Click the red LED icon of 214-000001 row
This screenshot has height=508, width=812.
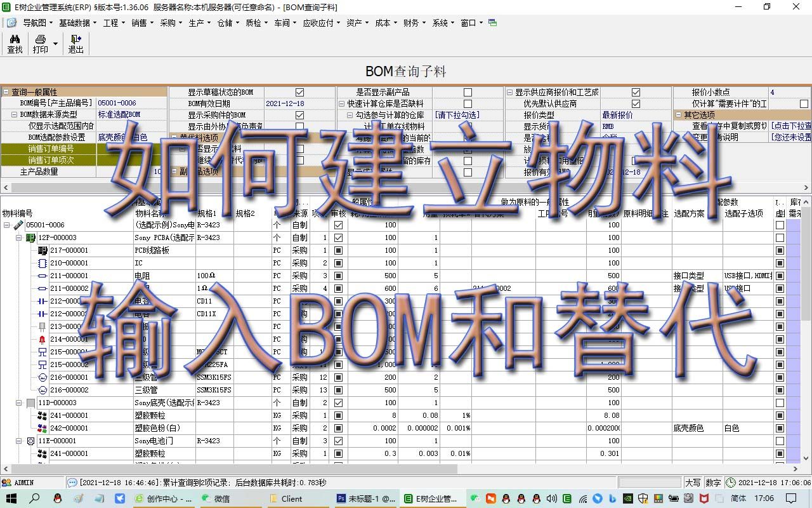[43, 339]
